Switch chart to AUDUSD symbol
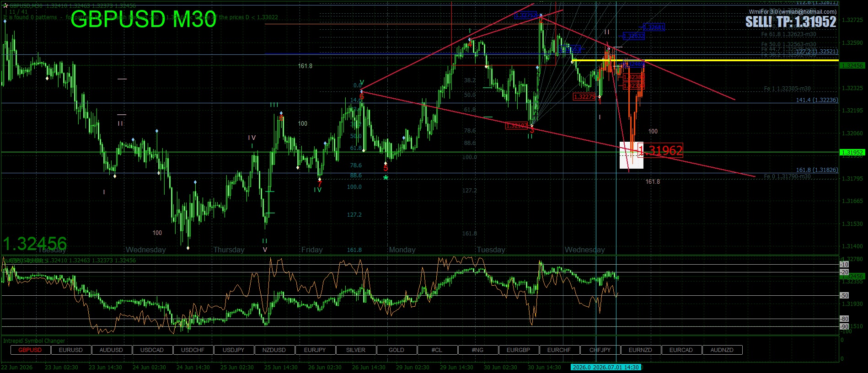Viewport: 868px width, 373px height. (111, 350)
